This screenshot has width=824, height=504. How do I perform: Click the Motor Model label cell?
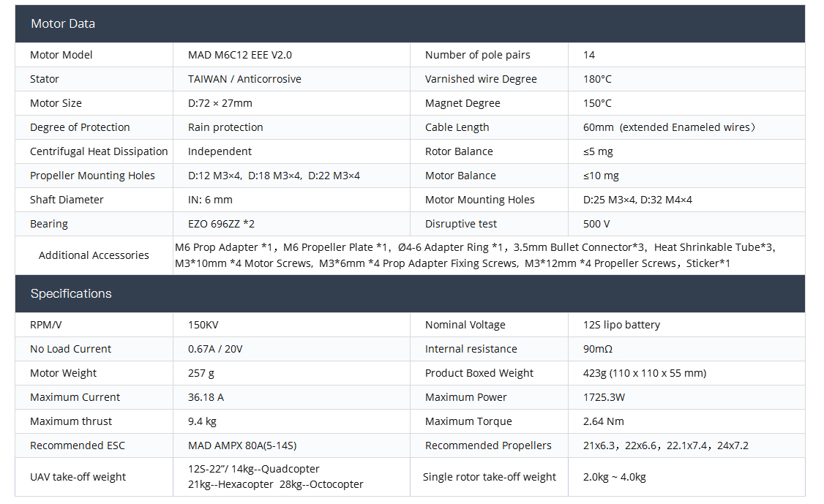(61, 55)
